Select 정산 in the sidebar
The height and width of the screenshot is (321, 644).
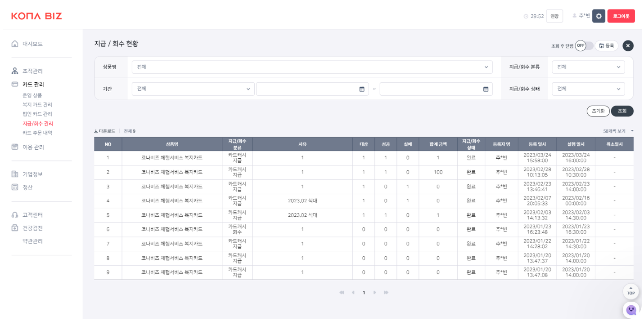click(27, 187)
